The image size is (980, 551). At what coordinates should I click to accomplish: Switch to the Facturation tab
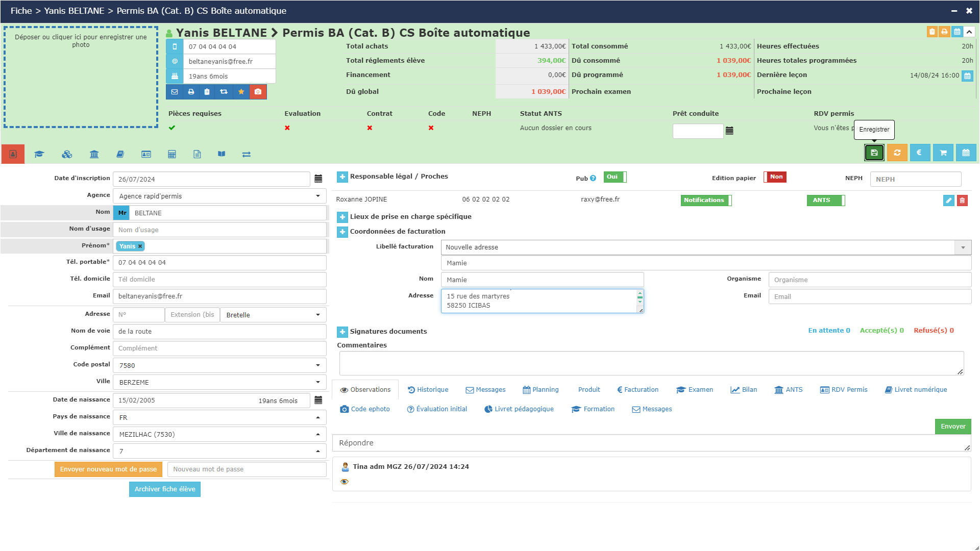638,390
